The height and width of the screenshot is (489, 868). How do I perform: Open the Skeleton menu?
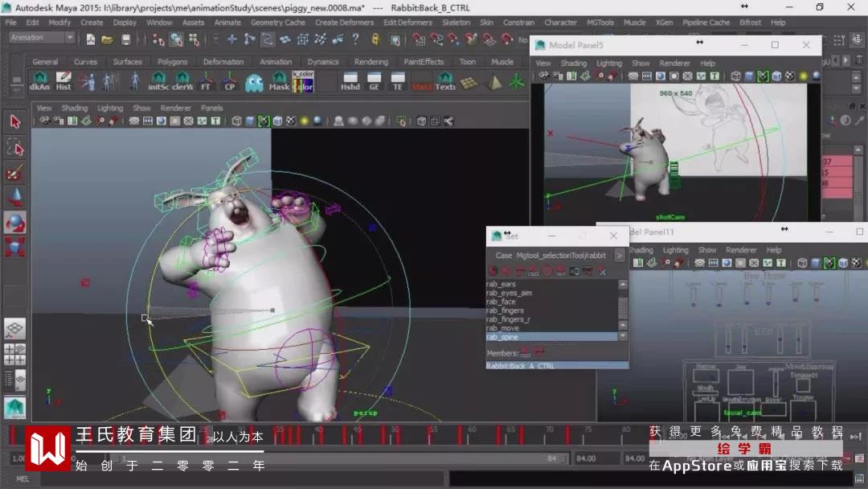click(457, 23)
